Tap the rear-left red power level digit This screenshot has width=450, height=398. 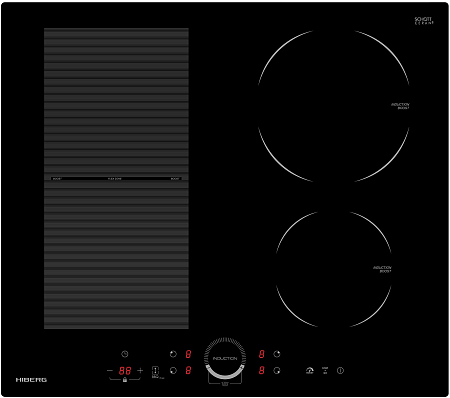pyautogui.click(x=188, y=354)
